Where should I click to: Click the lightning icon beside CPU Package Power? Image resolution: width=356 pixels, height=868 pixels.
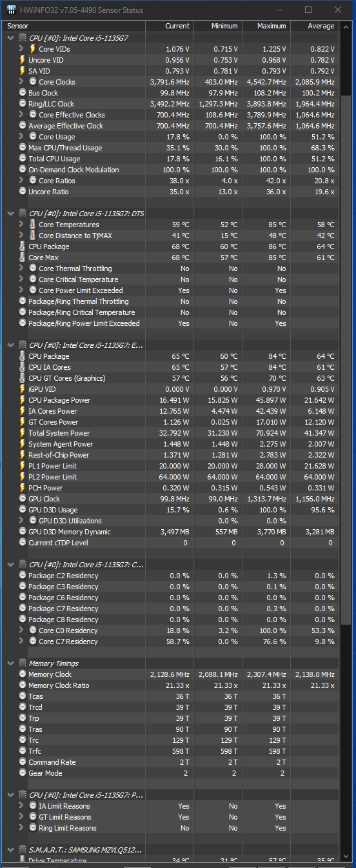pyautogui.click(x=23, y=400)
